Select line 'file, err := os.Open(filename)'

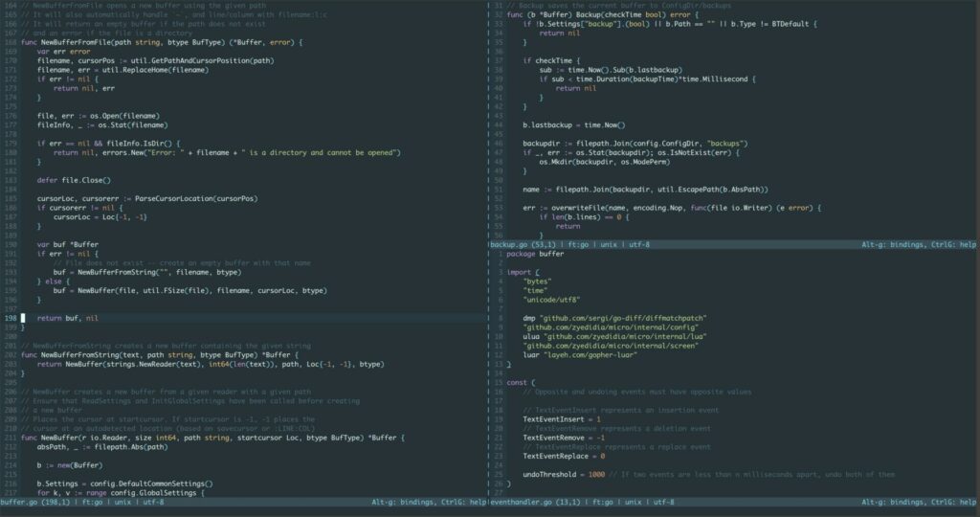99,116
